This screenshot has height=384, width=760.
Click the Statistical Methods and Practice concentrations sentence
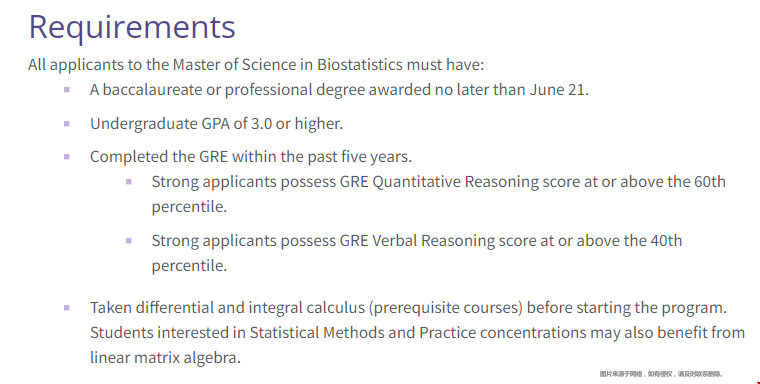tap(417, 345)
